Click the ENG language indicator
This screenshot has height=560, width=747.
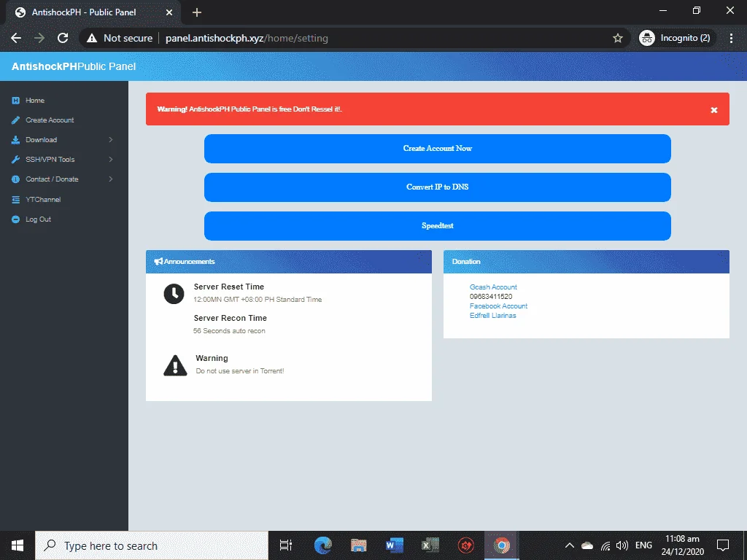643,545
